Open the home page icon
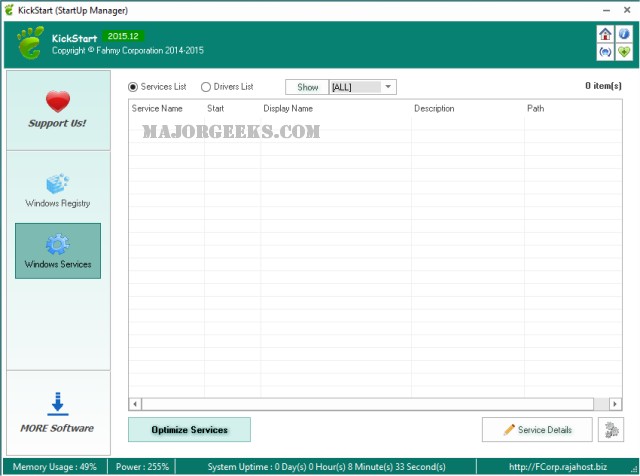The height and width of the screenshot is (476, 640). point(605,34)
